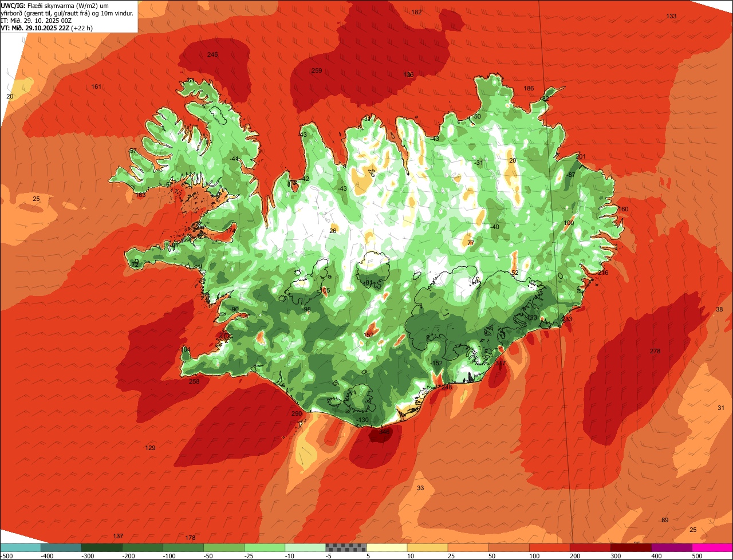Click the value 245 on the map
The width and height of the screenshot is (733, 560).
click(x=212, y=54)
